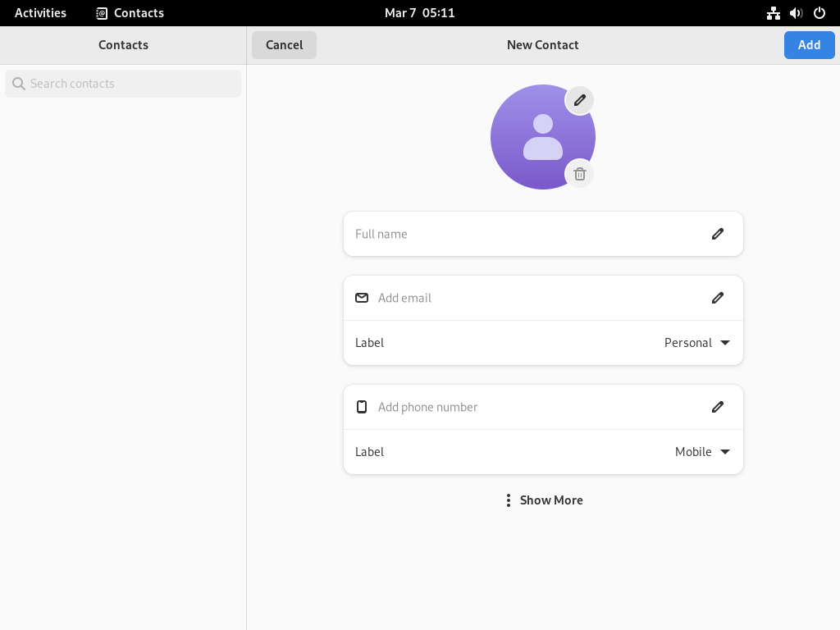Screen dimensions: 840x630
Task: Click the Contacts app icon in top bar
Action: 101,13
